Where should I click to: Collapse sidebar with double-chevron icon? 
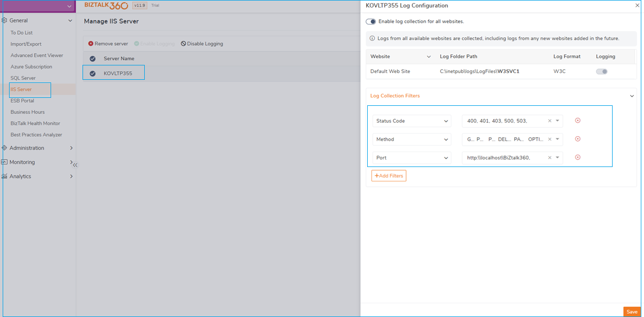click(75, 165)
